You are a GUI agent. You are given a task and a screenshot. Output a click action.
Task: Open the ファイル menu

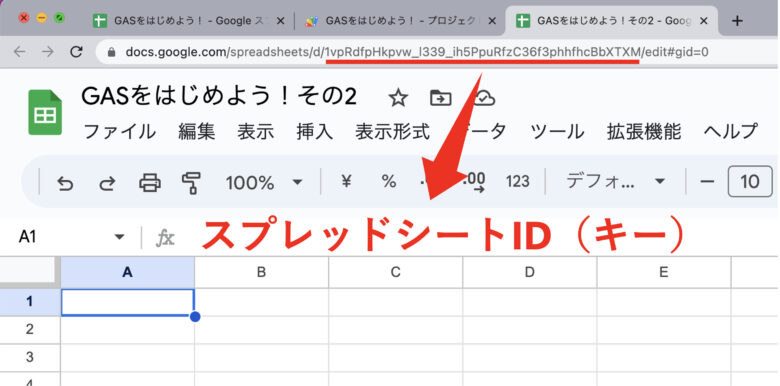pyautogui.click(x=120, y=132)
